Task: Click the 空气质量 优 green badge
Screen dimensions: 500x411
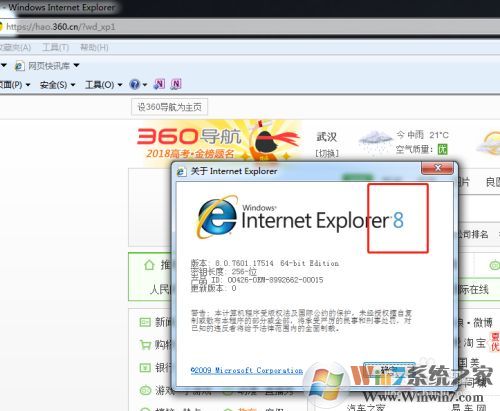Action: click(x=442, y=149)
